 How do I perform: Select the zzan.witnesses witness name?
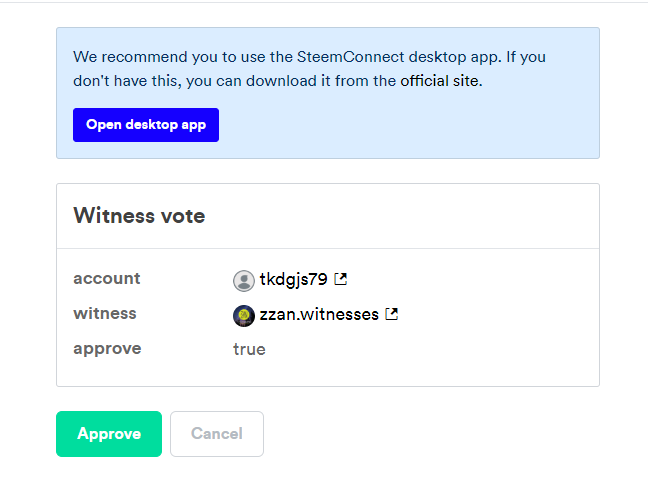pyautogui.click(x=319, y=315)
